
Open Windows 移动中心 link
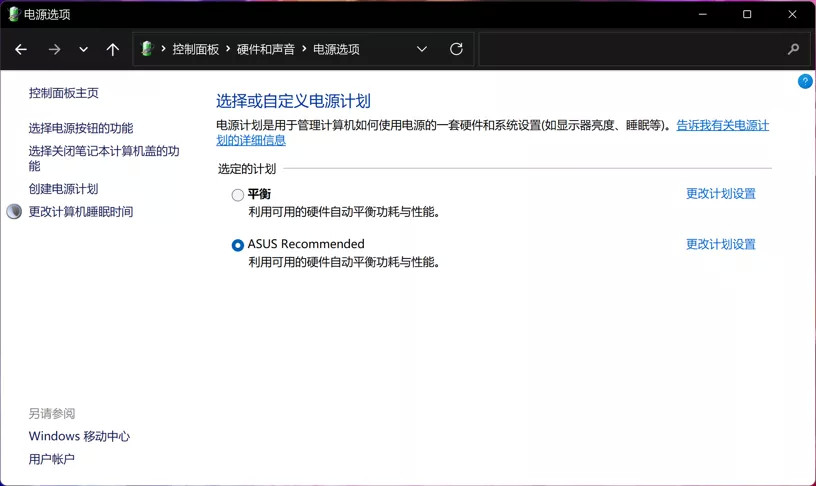pyautogui.click(x=79, y=436)
